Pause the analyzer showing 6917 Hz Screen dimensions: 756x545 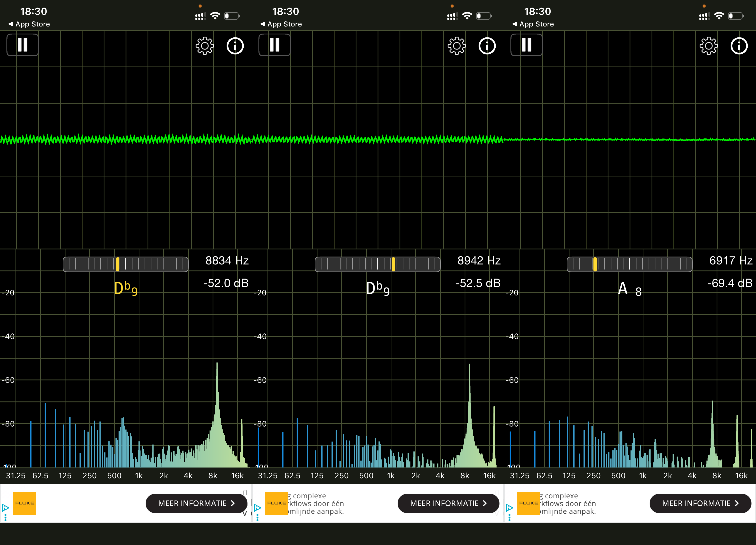(526, 45)
